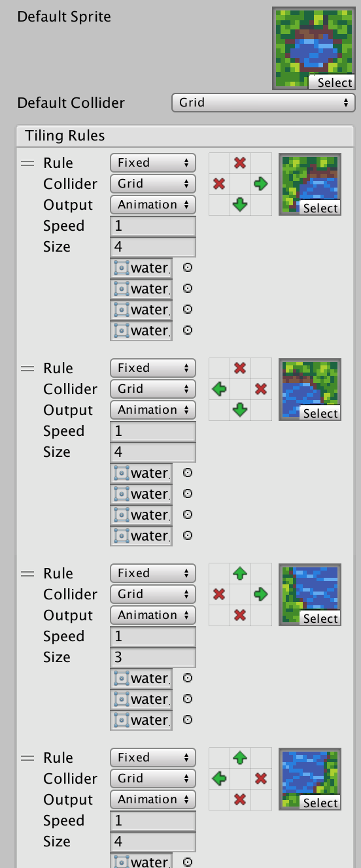Click the red X below center in third rule grid
The image size is (361, 868).
(240, 615)
